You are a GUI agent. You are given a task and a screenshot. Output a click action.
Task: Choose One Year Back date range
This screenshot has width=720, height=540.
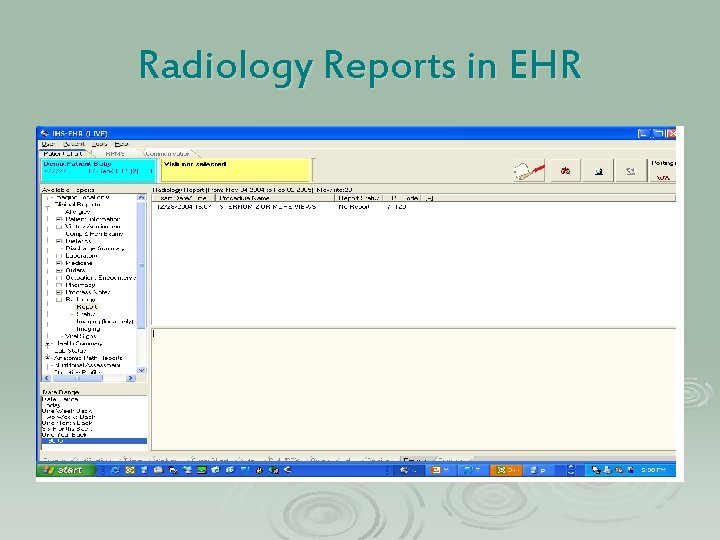click(64, 435)
